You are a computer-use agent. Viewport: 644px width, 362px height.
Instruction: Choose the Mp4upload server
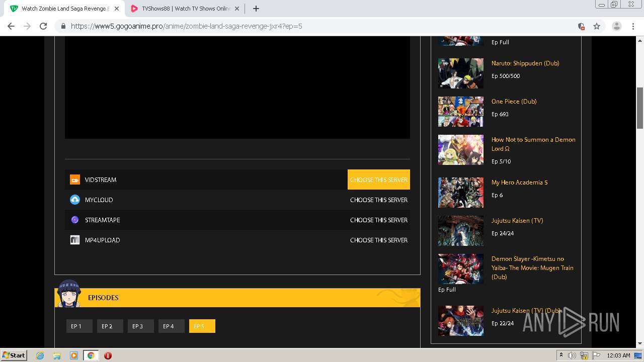379,240
